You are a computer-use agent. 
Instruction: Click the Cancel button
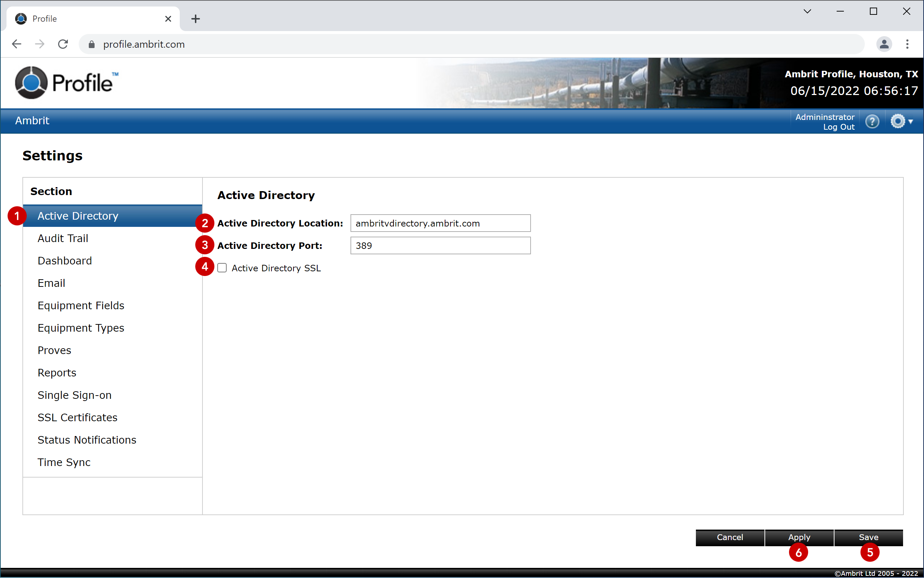[730, 538]
